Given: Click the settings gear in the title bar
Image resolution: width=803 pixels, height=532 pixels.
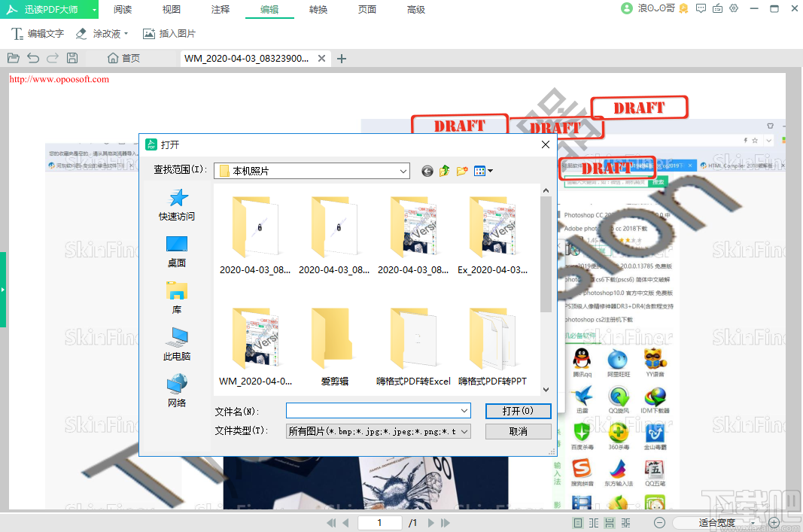Looking at the screenshot, I should point(735,8).
